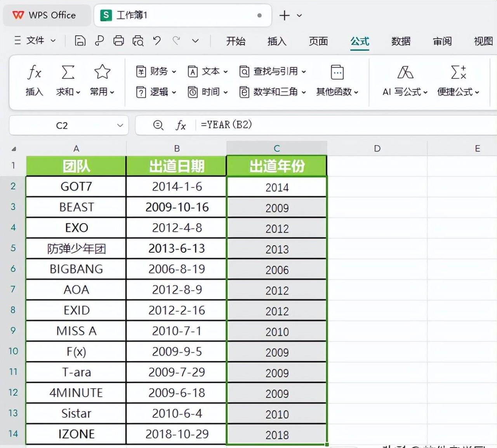497x448 pixels.
Task: Switch to the 审阅 Review tab
Action: [442, 41]
